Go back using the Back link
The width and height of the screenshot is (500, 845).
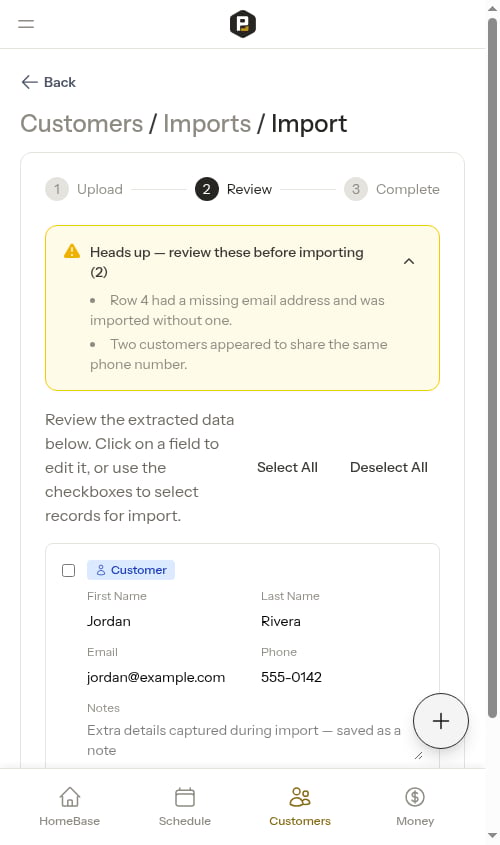(x=48, y=82)
